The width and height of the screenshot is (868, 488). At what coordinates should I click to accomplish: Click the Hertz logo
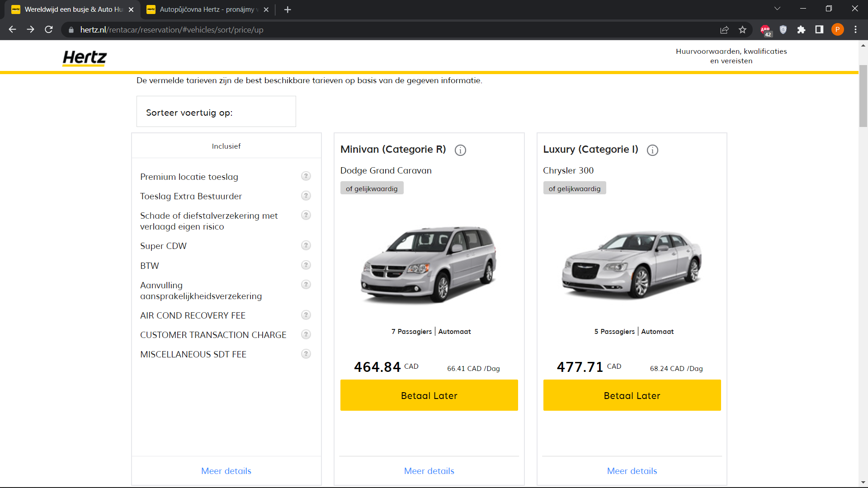(85, 58)
